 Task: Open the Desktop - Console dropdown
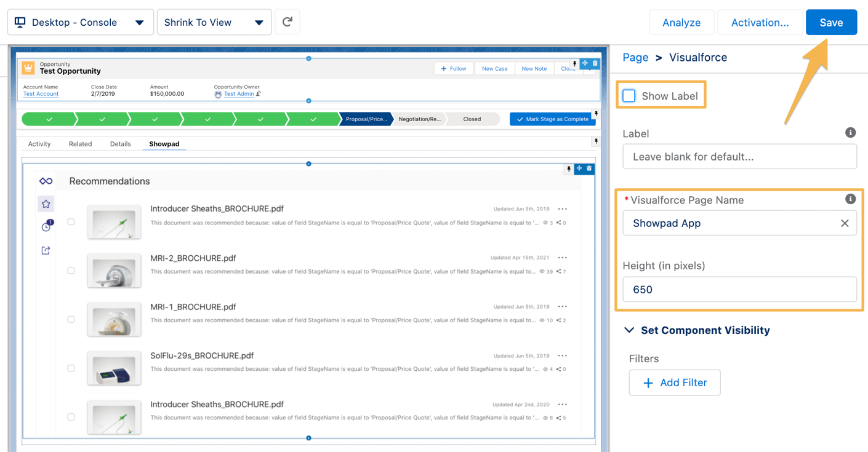(x=80, y=22)
